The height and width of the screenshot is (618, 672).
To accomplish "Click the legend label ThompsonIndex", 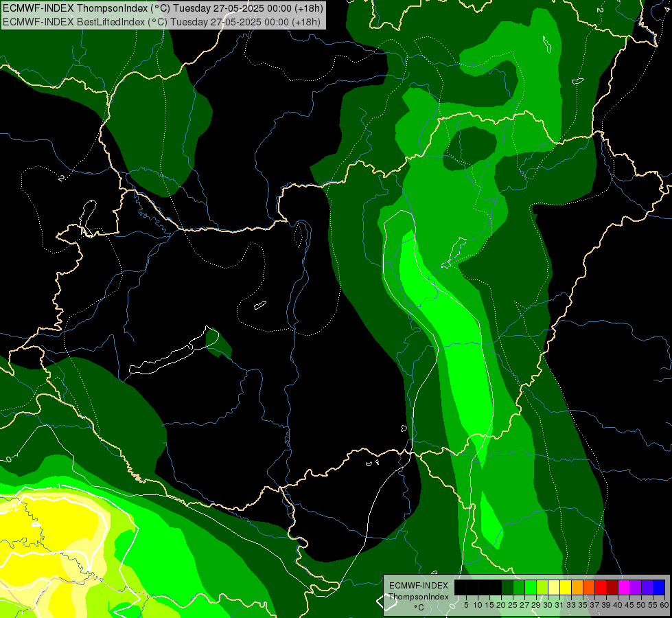I will [x=419, y=597].
